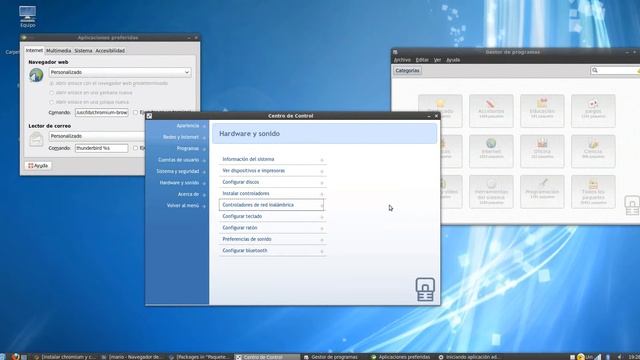Click Volver al menú in the sidebar
This screenshot has width=640, height=360.
click(x=187, y=206)
